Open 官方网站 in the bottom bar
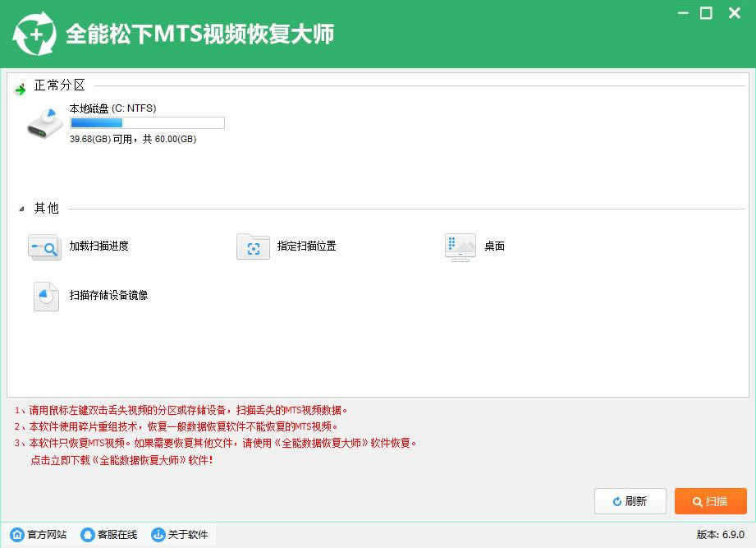The image size is (756, 548). pos(39,535)
